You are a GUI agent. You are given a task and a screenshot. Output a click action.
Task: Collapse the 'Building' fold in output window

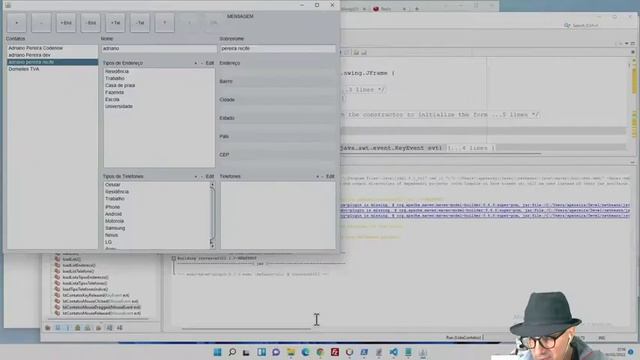[x=174, y=258]
